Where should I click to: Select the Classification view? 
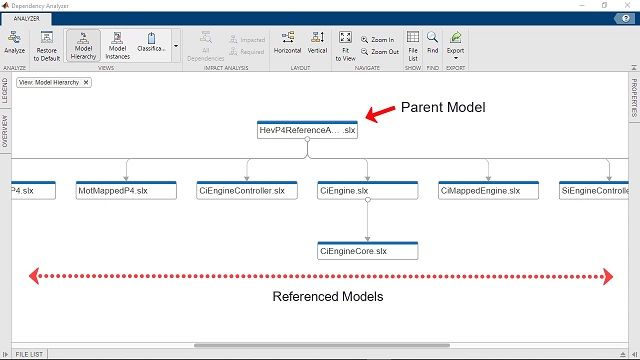click(151, 42)
